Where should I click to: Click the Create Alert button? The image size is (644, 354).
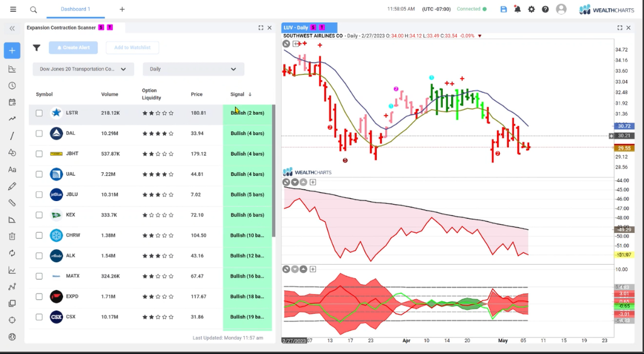click(x=73, y=48)
